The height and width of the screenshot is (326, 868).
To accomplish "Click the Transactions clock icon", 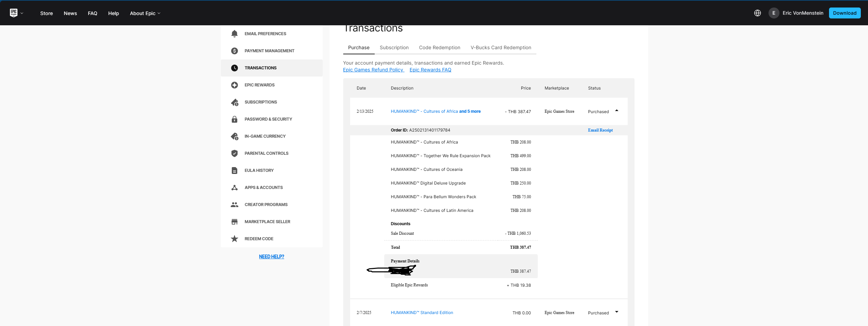I will point(235,68).
